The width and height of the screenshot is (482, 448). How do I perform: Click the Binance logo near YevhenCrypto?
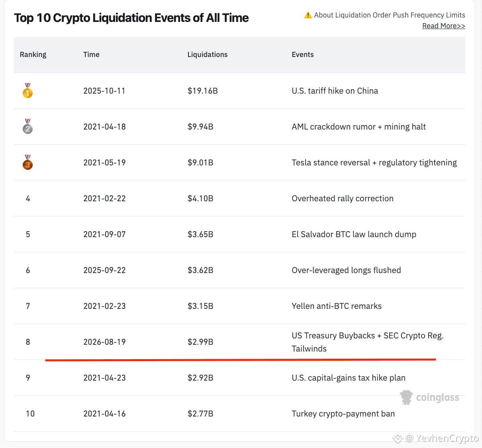point(398,438)
